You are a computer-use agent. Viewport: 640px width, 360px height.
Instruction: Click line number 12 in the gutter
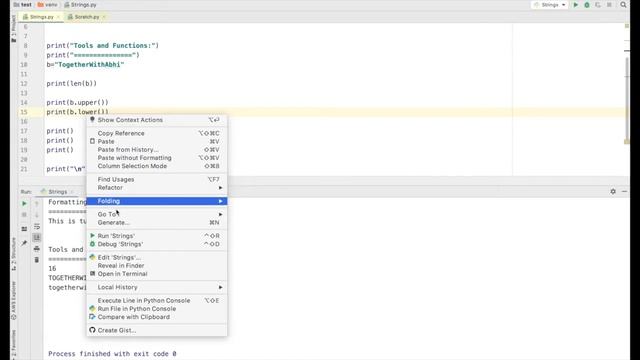pyautogui.click(x=24, y=84)
